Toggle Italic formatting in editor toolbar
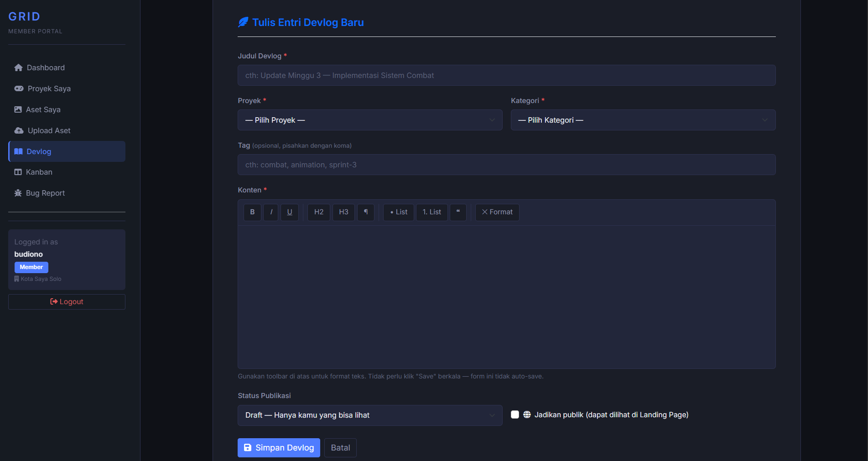 click(x=271, y=212)
